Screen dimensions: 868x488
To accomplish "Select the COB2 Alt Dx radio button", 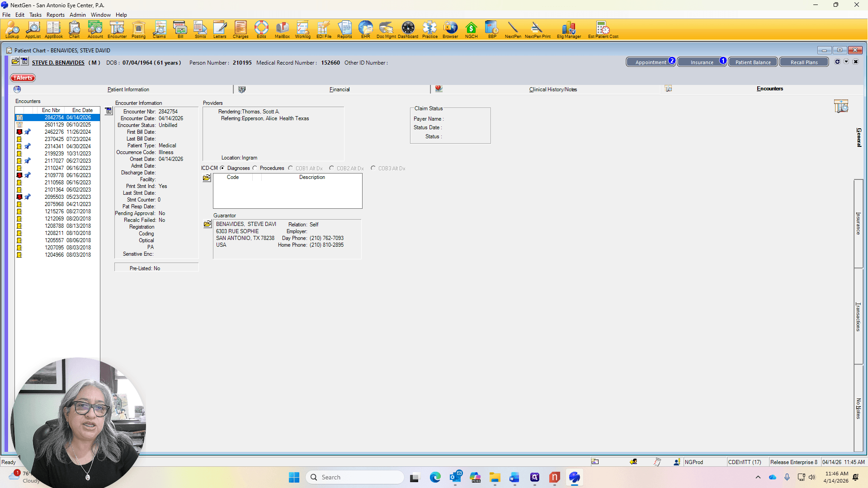I will click(x=332, y=168).
